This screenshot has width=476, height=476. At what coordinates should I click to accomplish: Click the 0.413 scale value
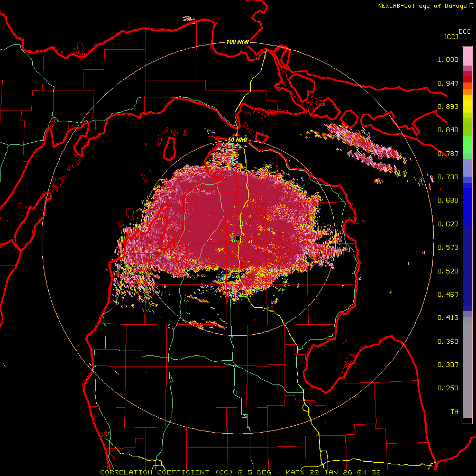[448, 318]
